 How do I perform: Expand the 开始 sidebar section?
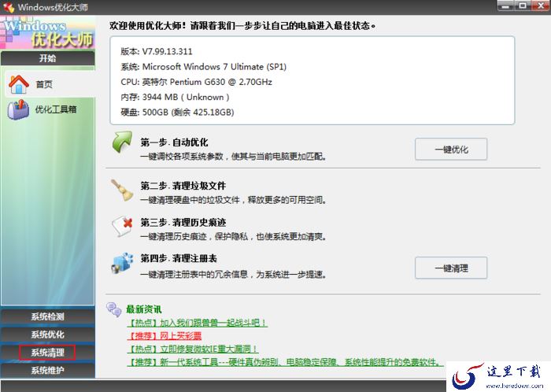pyautogui.click(x=48, y=58)
